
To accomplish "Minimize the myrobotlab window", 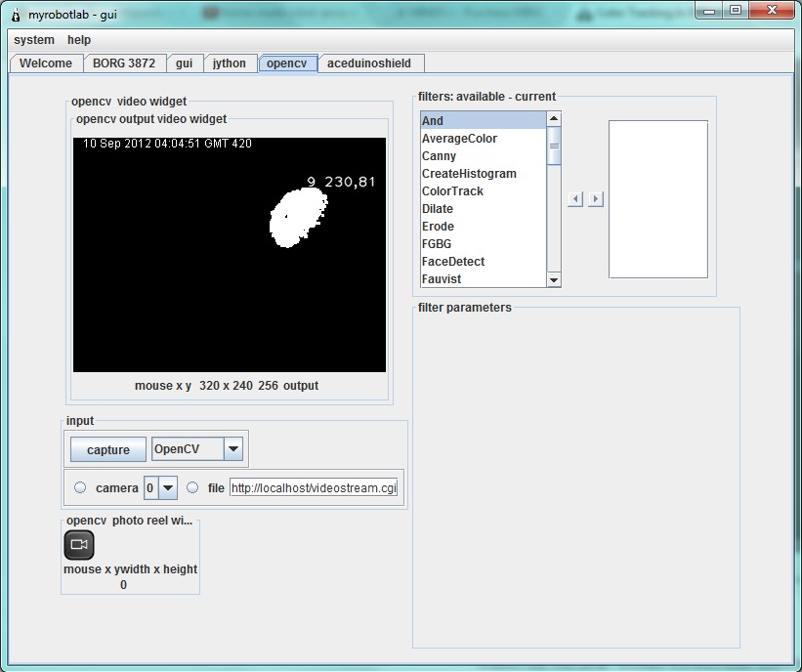I will coord(709,10).
